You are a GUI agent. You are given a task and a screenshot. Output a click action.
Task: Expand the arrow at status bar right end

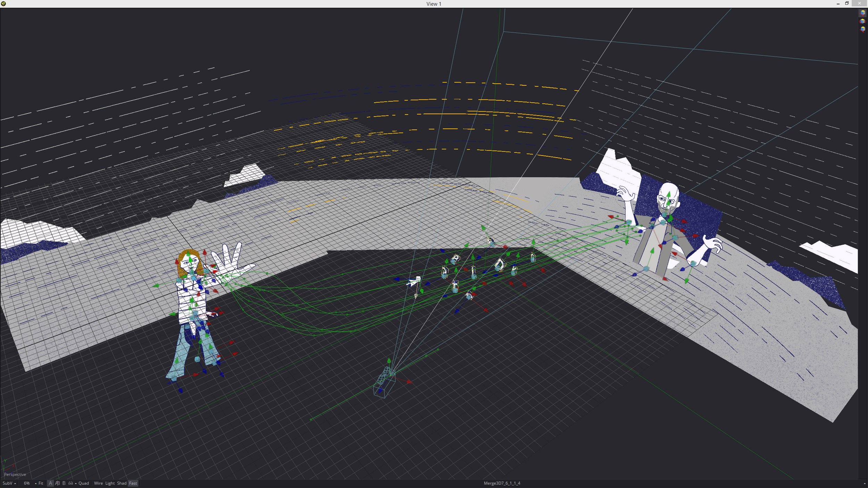(x=864, y=483)
